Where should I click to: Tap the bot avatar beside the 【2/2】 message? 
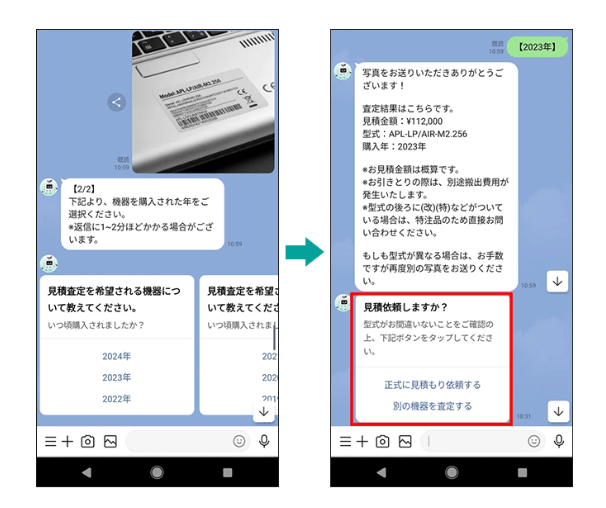click(49, 188)
